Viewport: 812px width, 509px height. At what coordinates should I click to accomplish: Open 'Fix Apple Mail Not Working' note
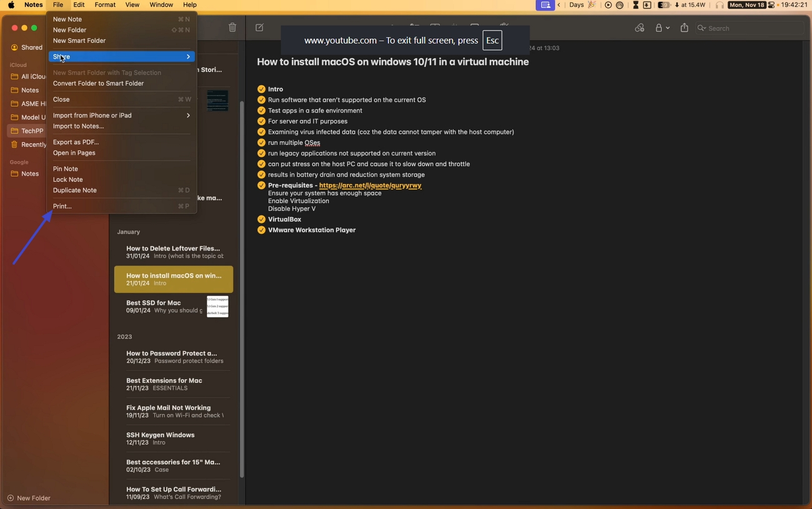point(174,411)
